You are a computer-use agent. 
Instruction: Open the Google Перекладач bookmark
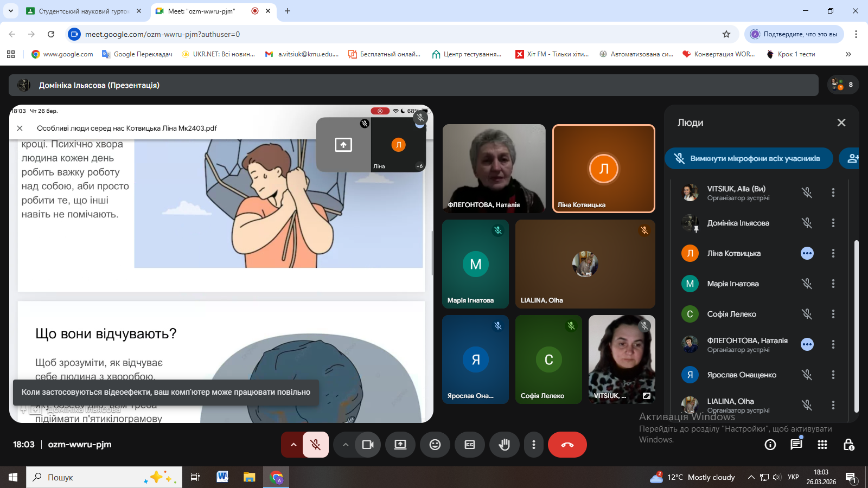click(137, 54)
